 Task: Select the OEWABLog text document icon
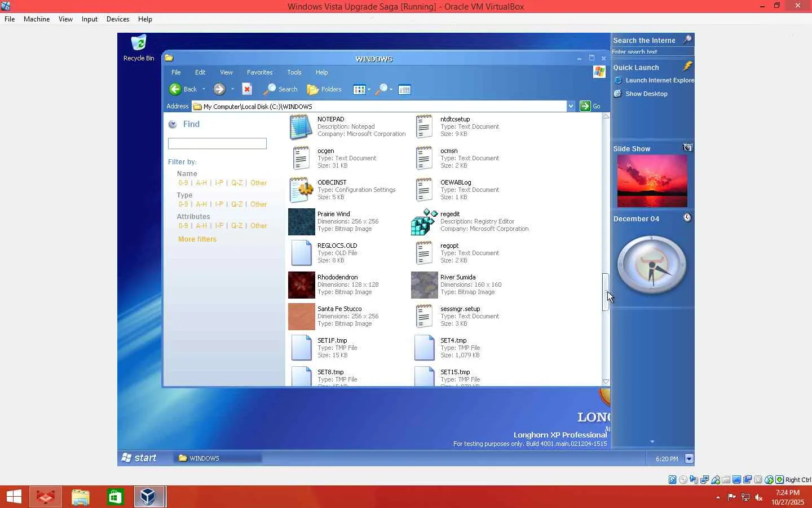pos(424,190)
